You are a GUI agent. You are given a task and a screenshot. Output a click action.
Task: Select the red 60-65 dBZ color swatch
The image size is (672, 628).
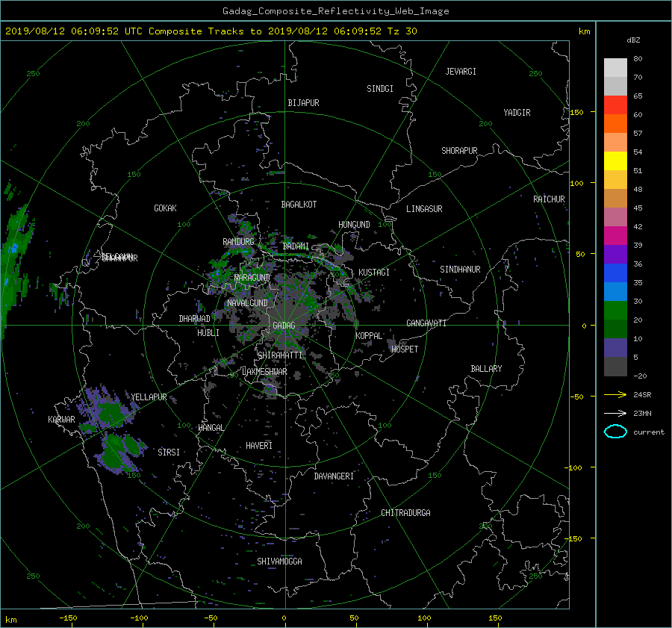pyautogui.click(x=615, y=105)
